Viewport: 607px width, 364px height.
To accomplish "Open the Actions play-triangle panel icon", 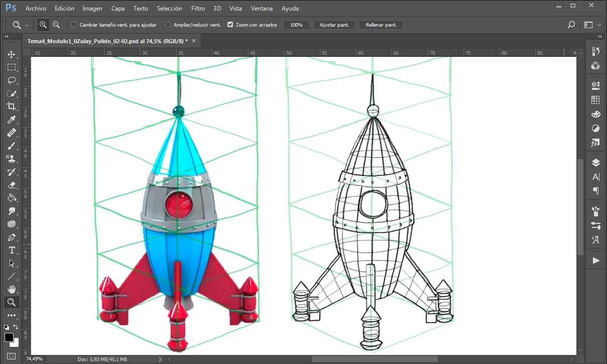I will 596,261.
